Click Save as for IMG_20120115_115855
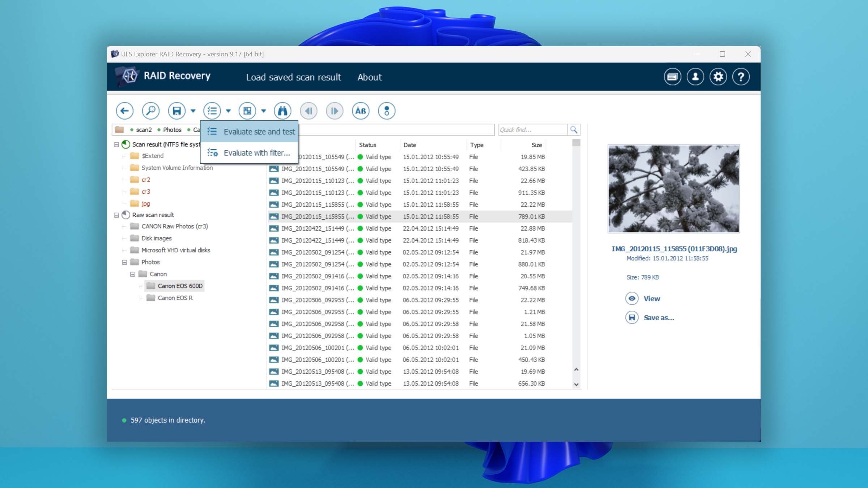Image resolution: width=868 pixels, height=488 pixels. click(x=658, y=317)
